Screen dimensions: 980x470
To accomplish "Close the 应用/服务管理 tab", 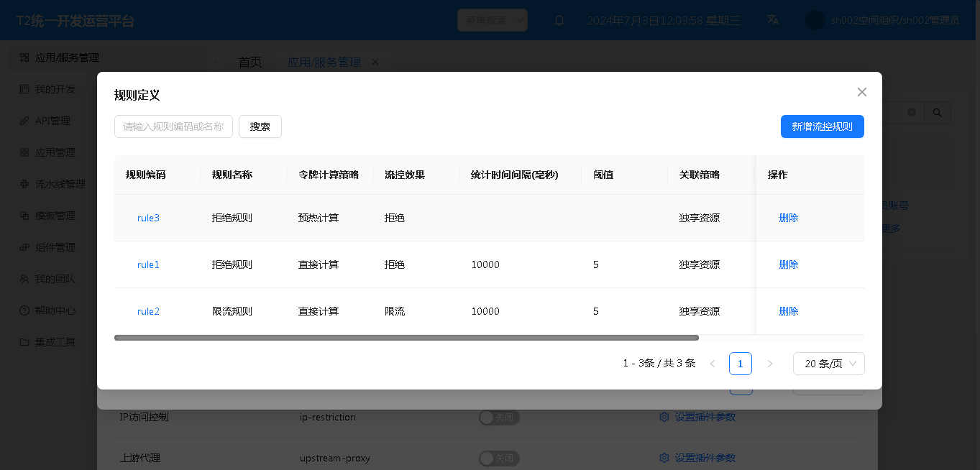I will coord(375,62).
